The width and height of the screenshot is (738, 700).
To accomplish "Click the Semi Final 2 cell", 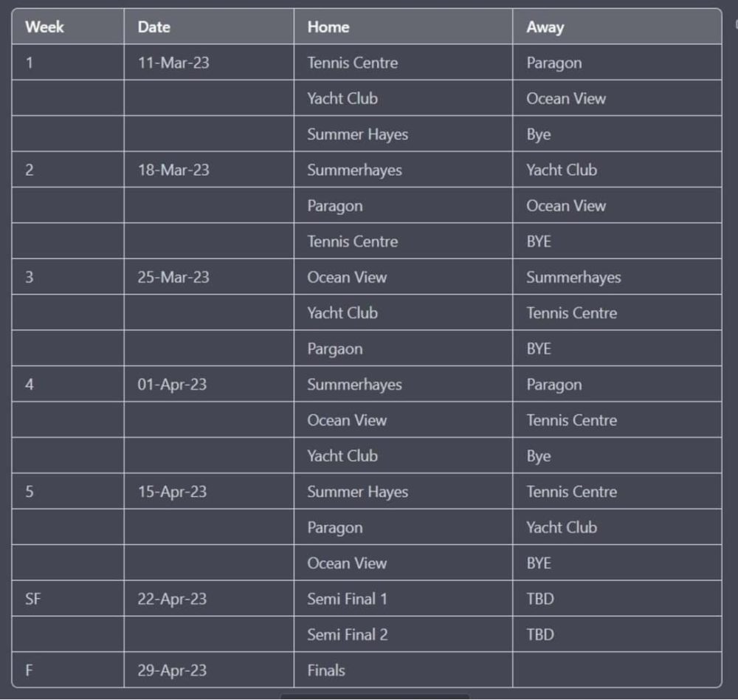I will 404,635.
